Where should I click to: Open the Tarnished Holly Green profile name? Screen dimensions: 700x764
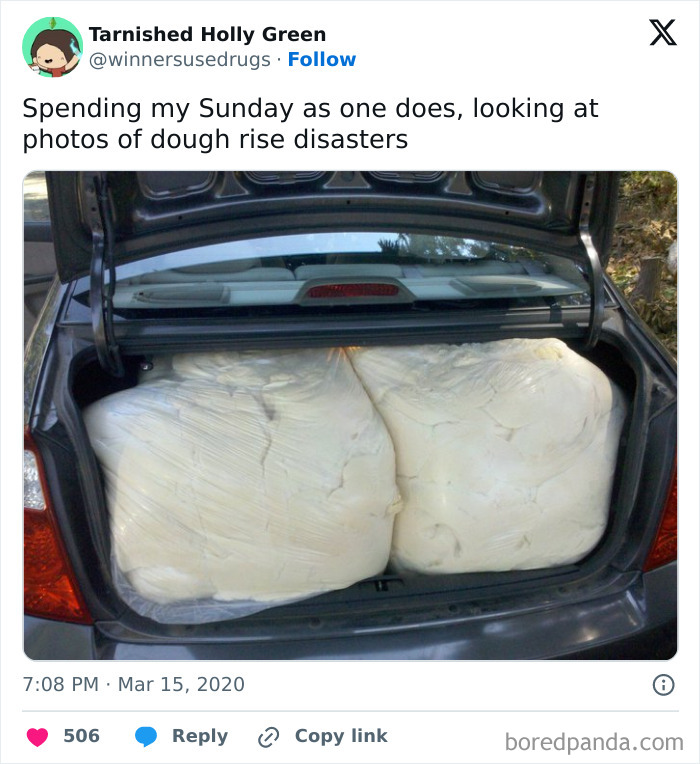pyautogui.click(x=207, y=35)
